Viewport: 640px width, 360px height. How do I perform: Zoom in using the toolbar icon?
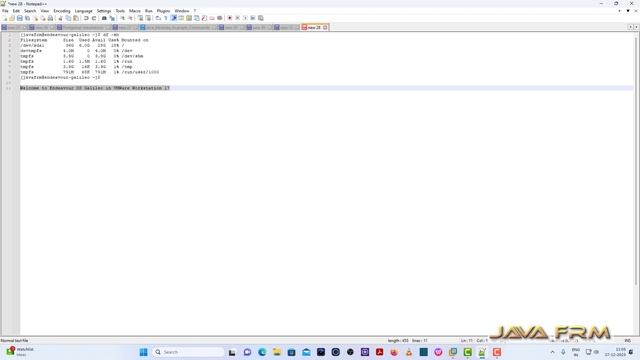click(x=122, y=18)
